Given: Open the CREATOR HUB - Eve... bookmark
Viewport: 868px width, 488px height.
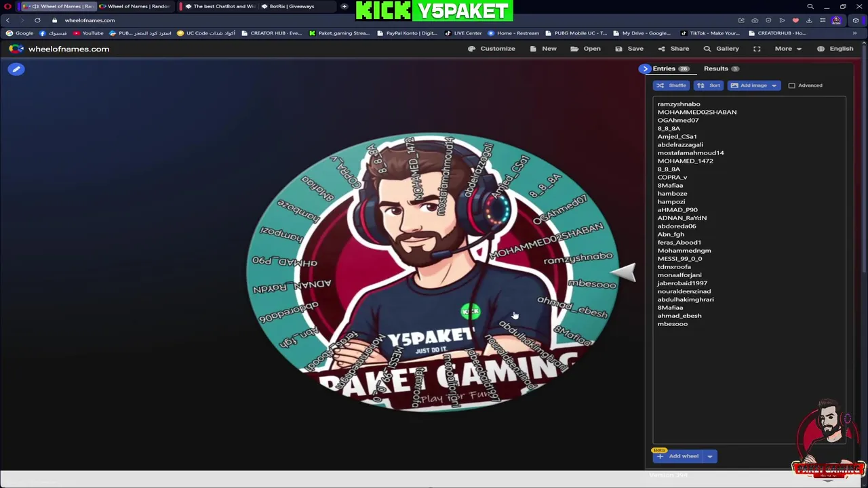Looking at the screenshot, I should click(271, 33).
